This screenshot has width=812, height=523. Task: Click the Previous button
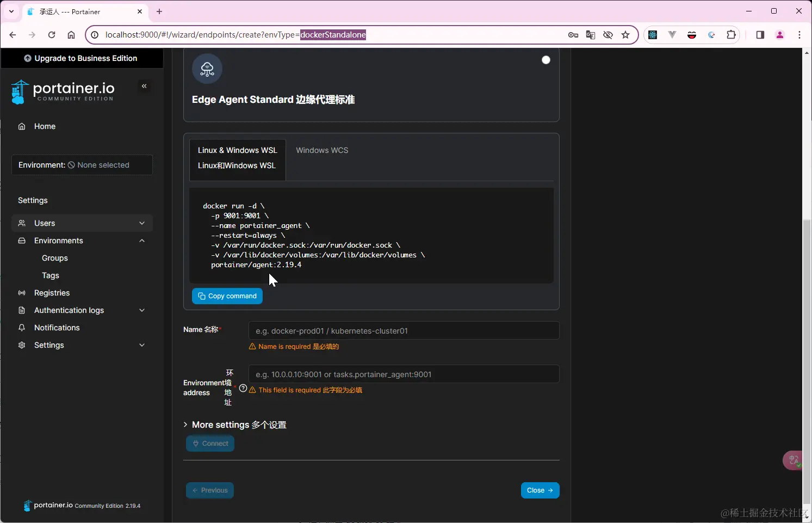(x=210, y=490)
